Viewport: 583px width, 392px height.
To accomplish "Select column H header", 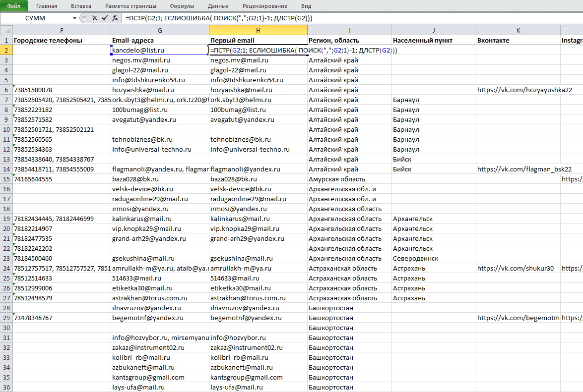I will (258, 30).
